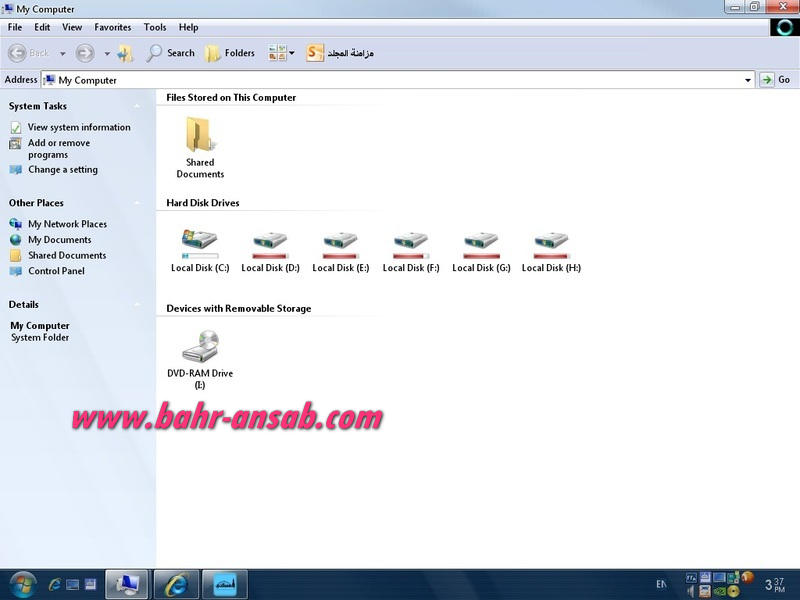
Task: Collapse the Details panel
Action: point(137,305)
